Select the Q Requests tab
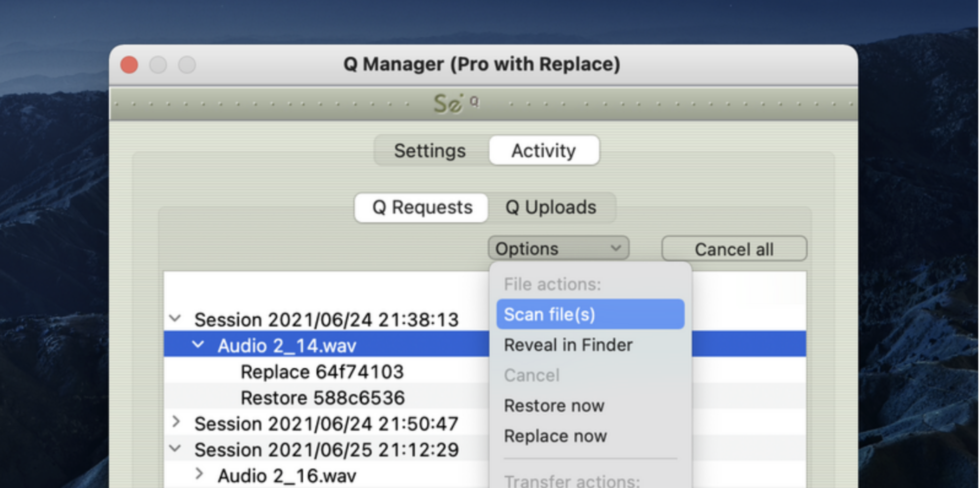The width and height of the screenshot is (980, 488). click(x=421, y=207)
